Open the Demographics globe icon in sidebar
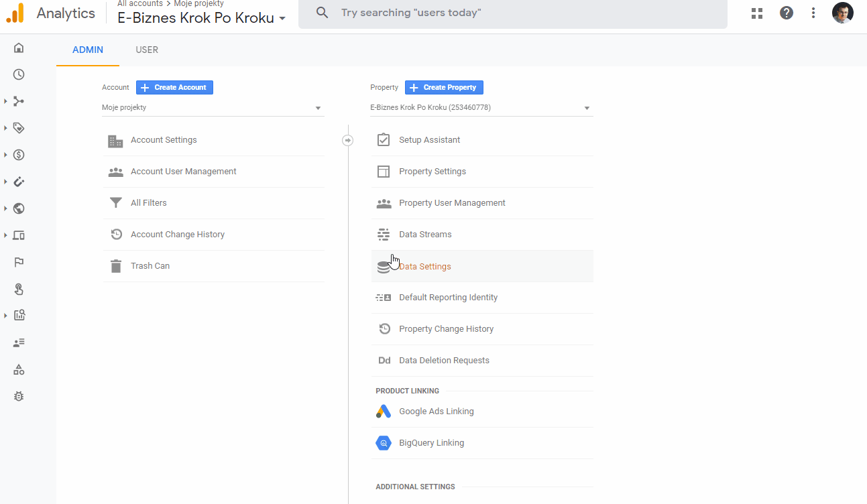Screen dimensions: 867x504 [19, 208]
